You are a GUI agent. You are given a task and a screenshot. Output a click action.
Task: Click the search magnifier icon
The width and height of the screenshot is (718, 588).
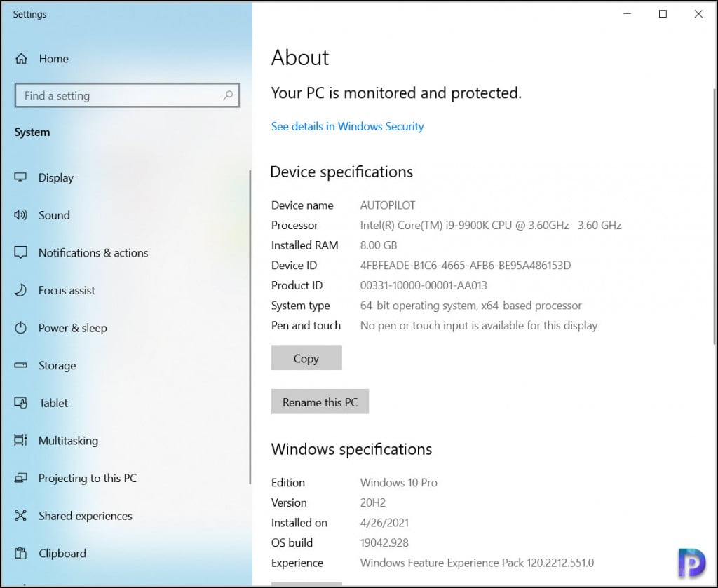coord(228,95)
